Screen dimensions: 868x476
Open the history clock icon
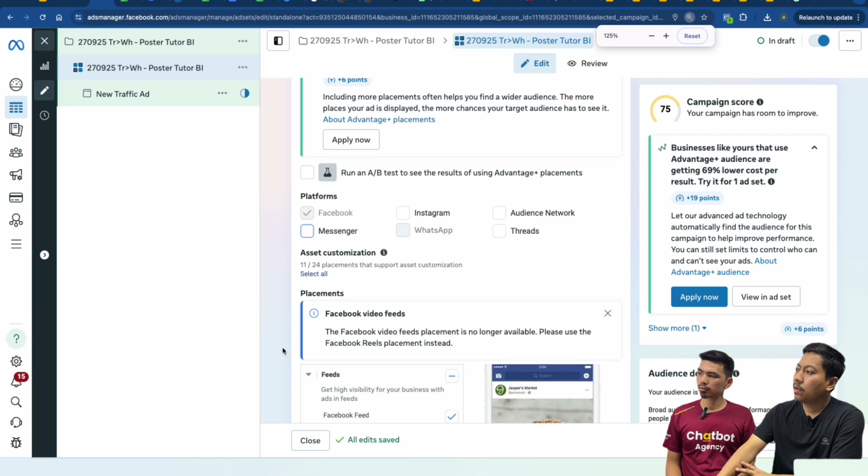point(45,115)
